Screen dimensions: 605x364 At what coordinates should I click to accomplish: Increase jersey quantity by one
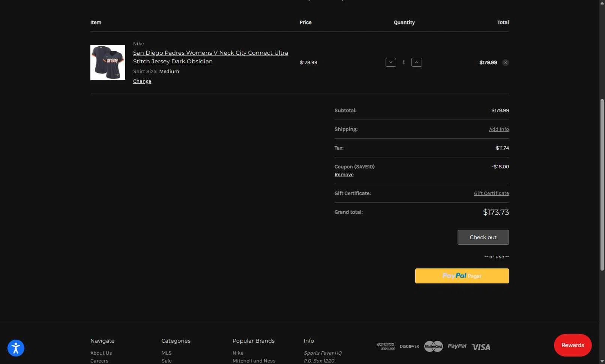click(x=417, y=62)
